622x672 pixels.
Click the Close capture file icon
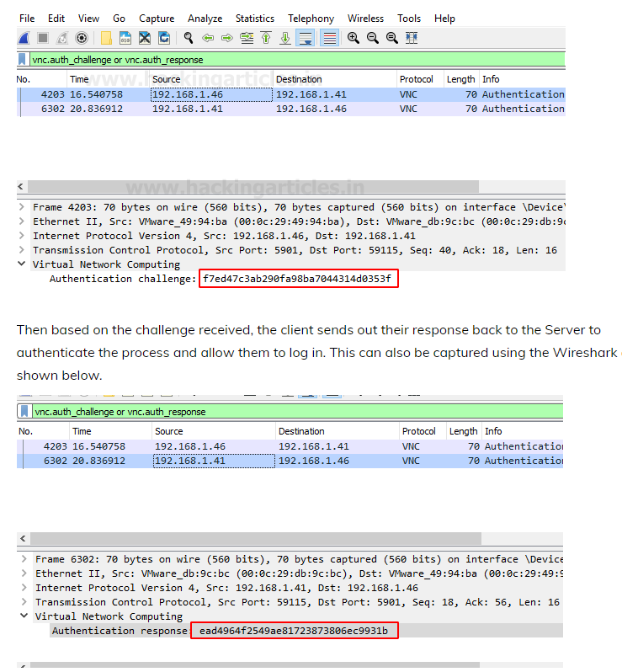pos(145,38)
